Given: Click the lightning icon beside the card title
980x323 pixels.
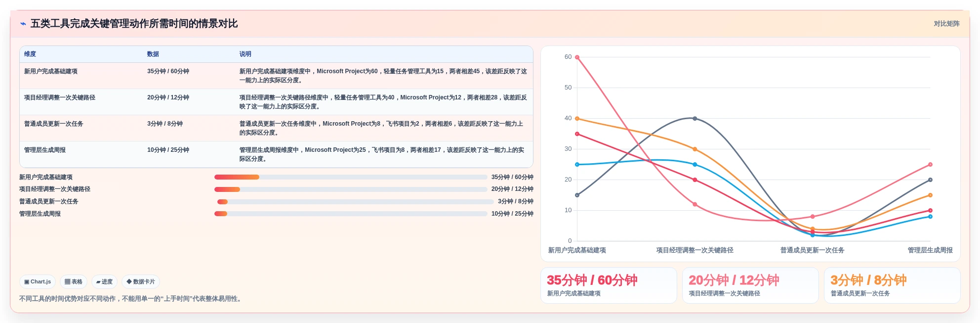Looking at the screenshot, I should pyautogui.click(x=23, y=24).
